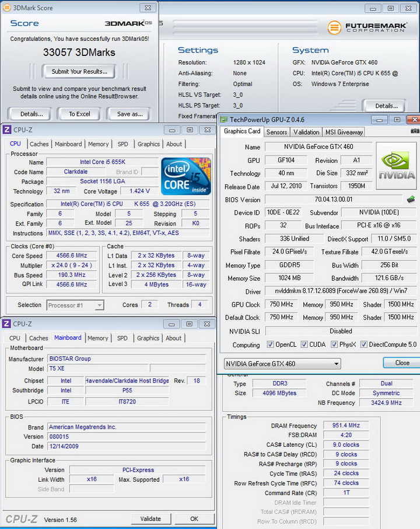Click the NVIDIA SLI Disabled field

click(x=341, y=331)
